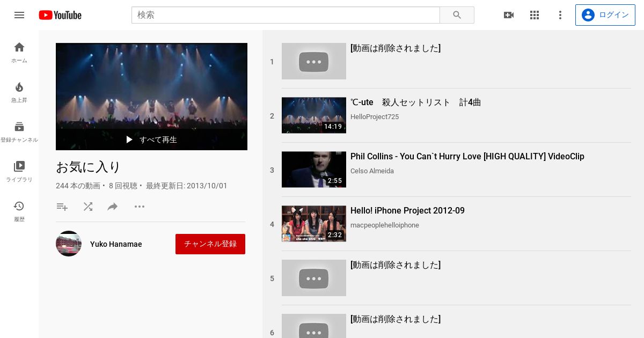Visit the HelloProject725 channel
The width and height of the screenshot is (644, 338).
375,117
